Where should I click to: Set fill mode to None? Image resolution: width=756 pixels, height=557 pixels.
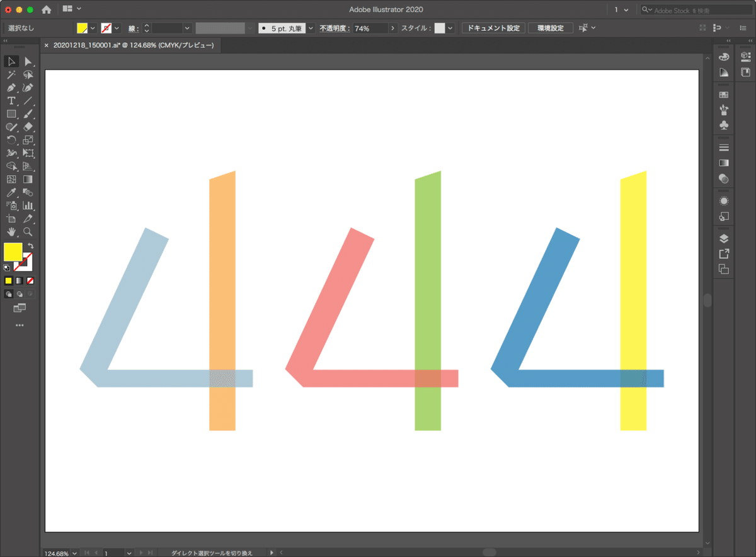point(30,280)
